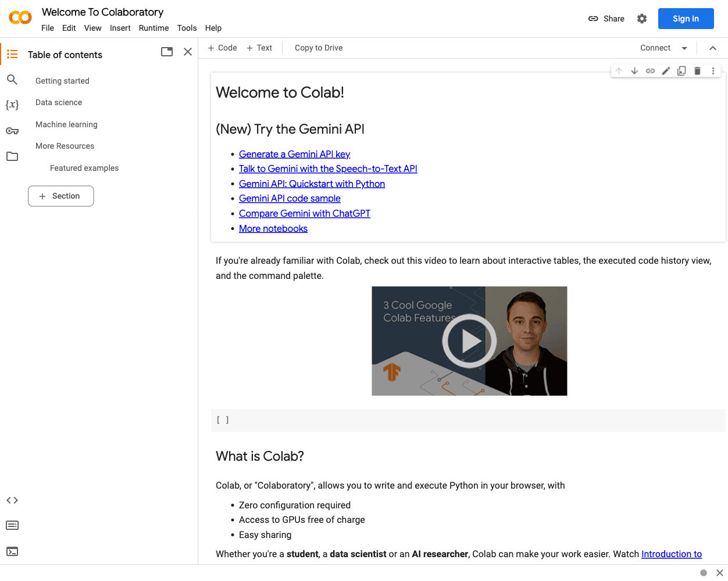Click the Welcome To Colaboratory title
The image size is (728, 581).
102,12
